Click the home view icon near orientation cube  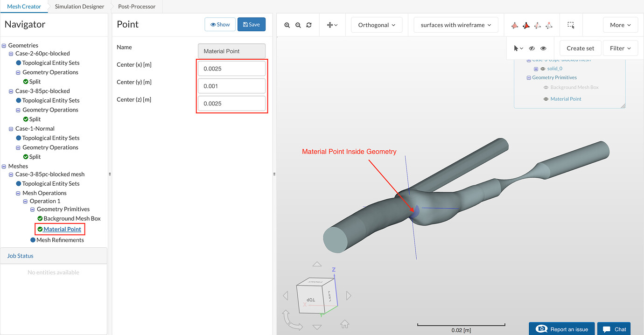pyautogui.click(x=345, y=323)
